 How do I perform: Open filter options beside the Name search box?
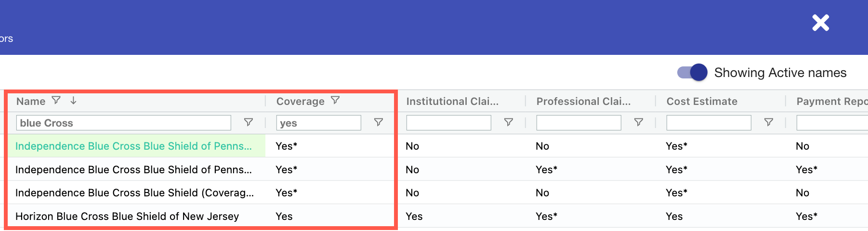point(249,122)
